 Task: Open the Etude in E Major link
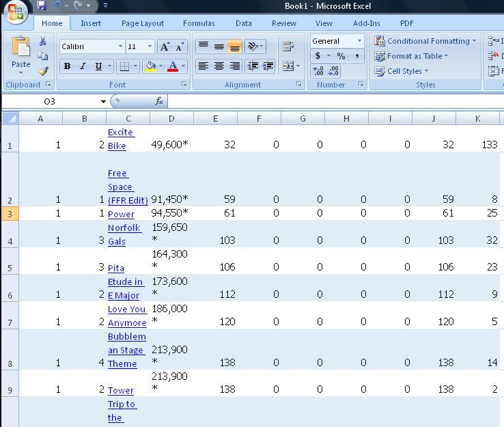(x=126, y=288)
